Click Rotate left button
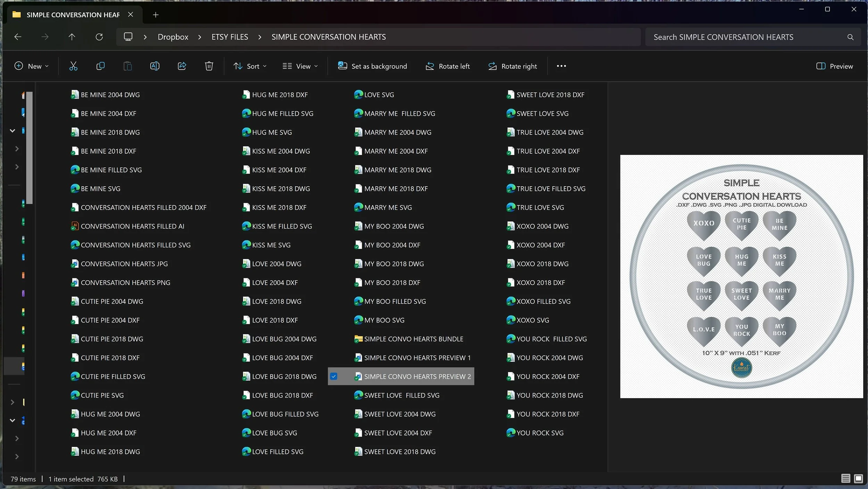Viewport: 868px width, 489px height. tap(448, 66)
